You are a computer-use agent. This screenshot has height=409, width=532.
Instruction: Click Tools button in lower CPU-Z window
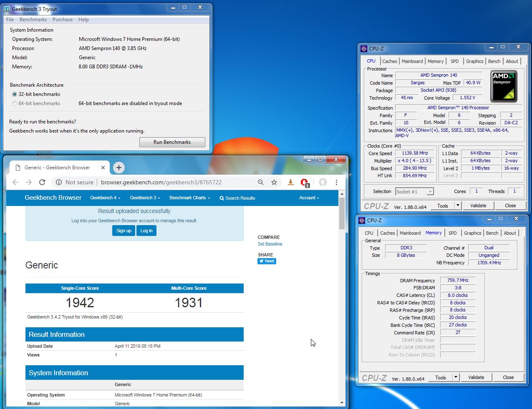coord(441,377)
